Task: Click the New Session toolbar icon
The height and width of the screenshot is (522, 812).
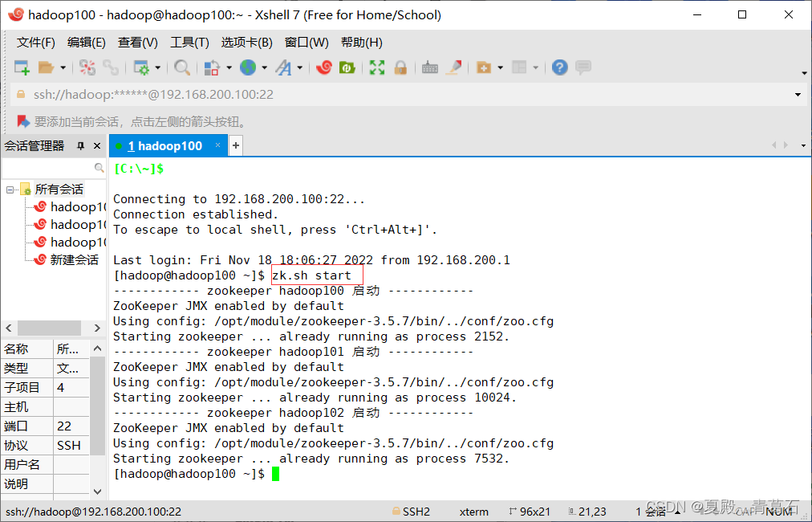Action: point(22,67)
